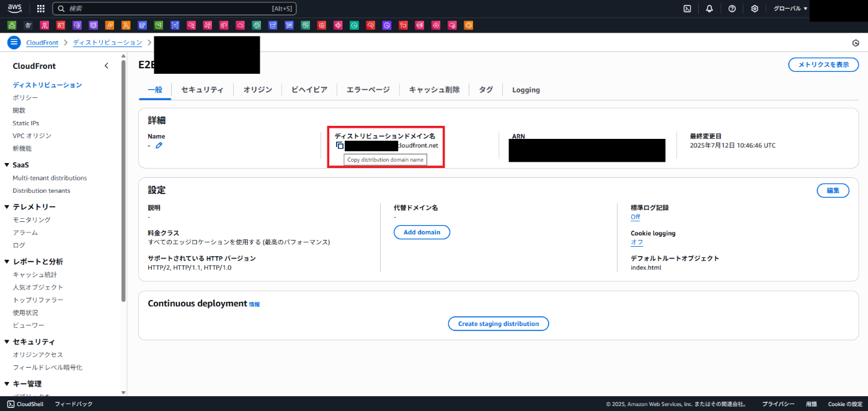
Task: Open トップリファラー in the sidebar
Action: point(38,299)
